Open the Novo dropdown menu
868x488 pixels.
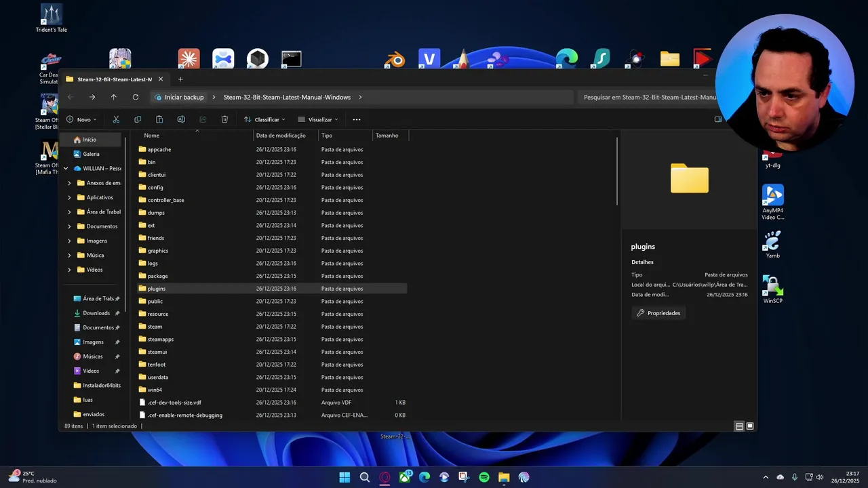coord(81,119)
